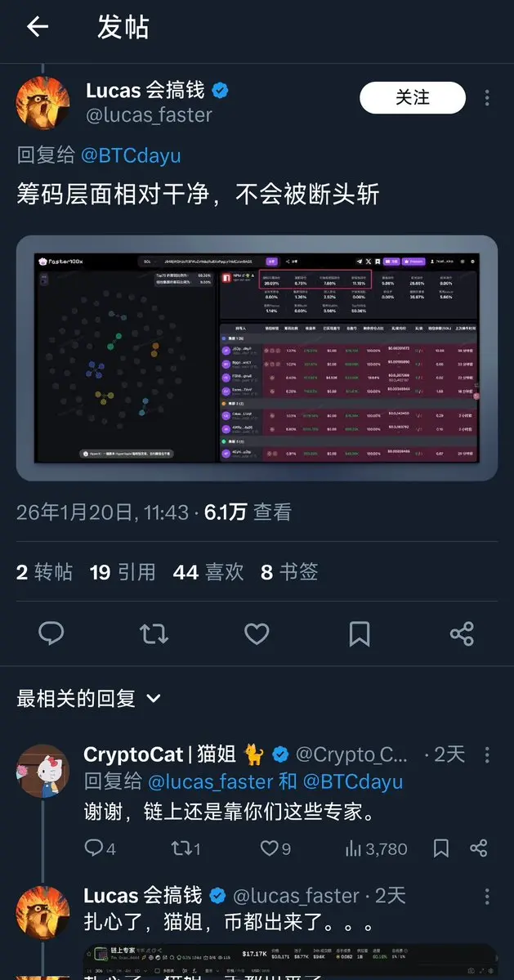Open Lucas's flaming avatar on main post
The width and height of the screenshot is (514, 980).
click(x=42, y=103)
